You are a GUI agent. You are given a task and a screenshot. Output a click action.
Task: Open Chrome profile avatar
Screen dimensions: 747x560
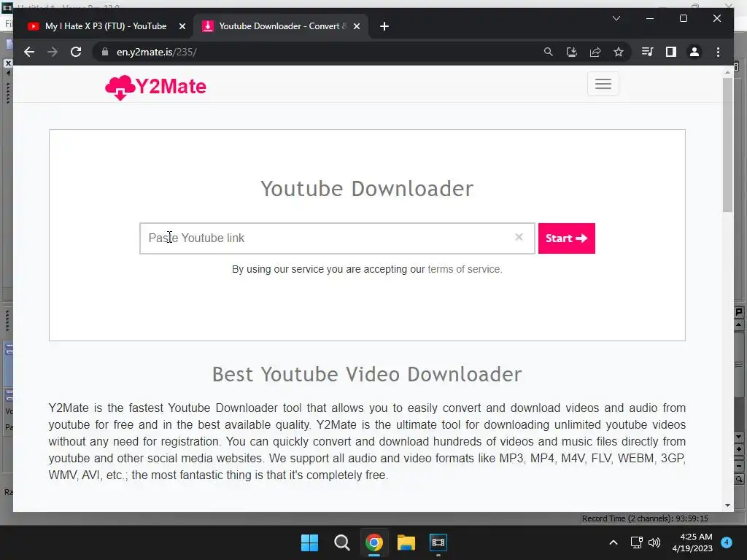point(694,52)
